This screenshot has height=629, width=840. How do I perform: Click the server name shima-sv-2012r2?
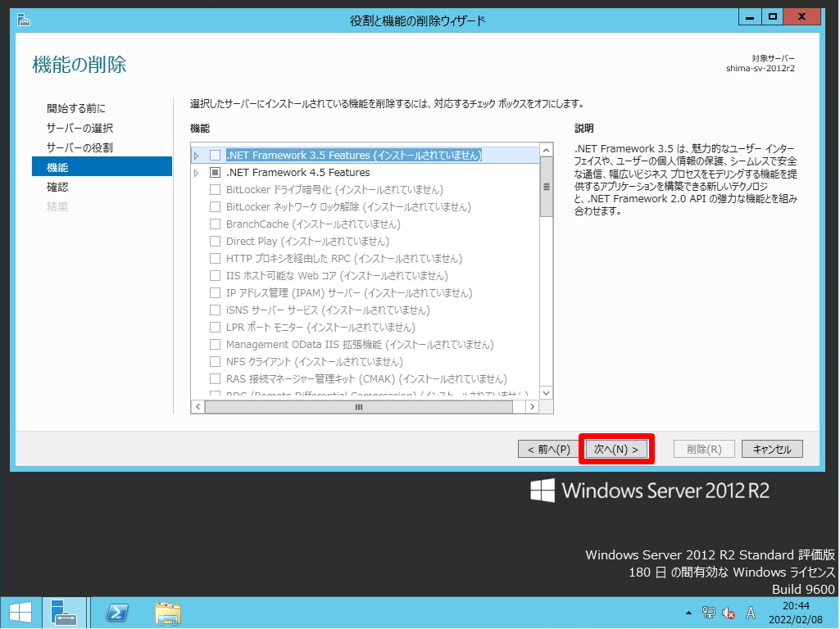(761, 69)
